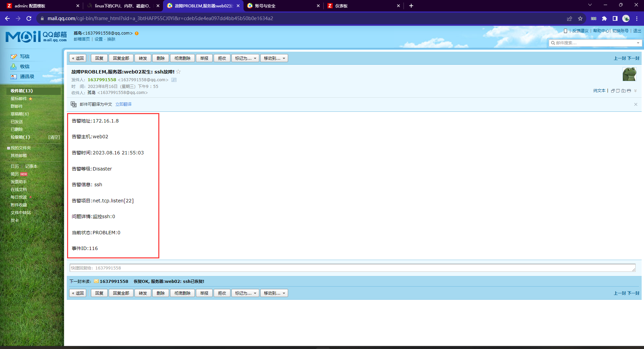Close the 账号与安全 tab
The width and height of the screenshot is (644, 349).
(318, 6)
